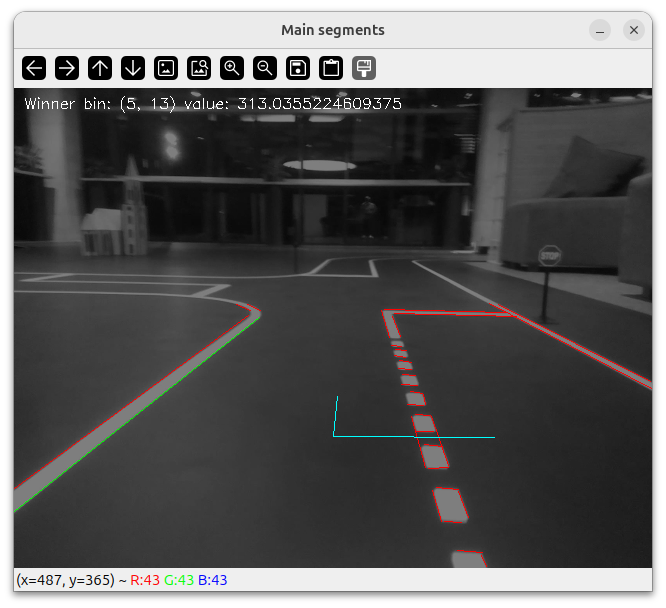Screen dimensions: 666x608
Task: Click the cyan axis corner marker
Action: [x=334, y=435]
